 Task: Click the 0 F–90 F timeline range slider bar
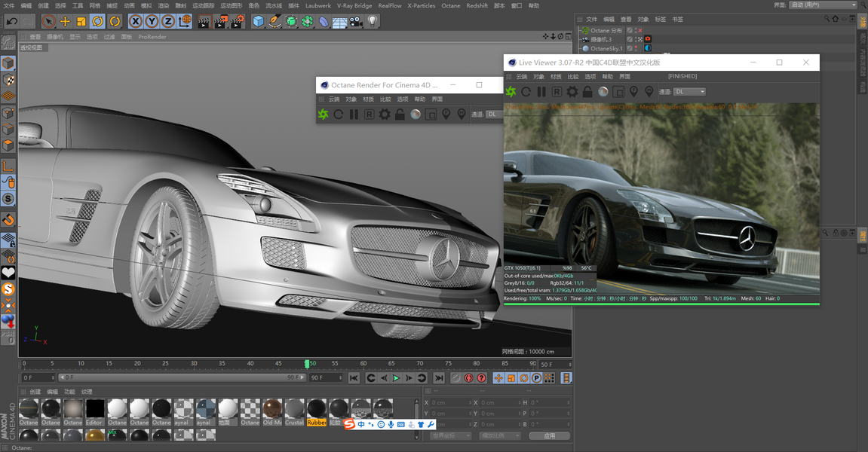click(x=182, y=377)
